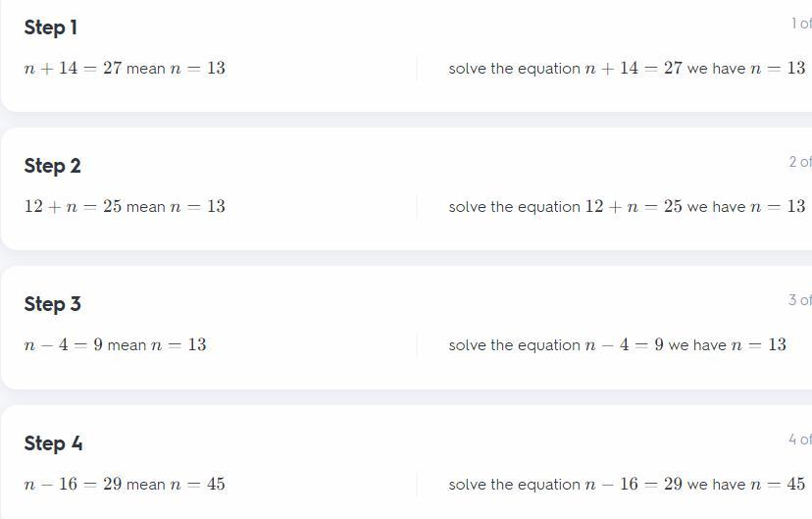The image size is (812, 519).
Task: Select equation n − 4 = 9 mean n = 13
Action: (x=115, y=344)
